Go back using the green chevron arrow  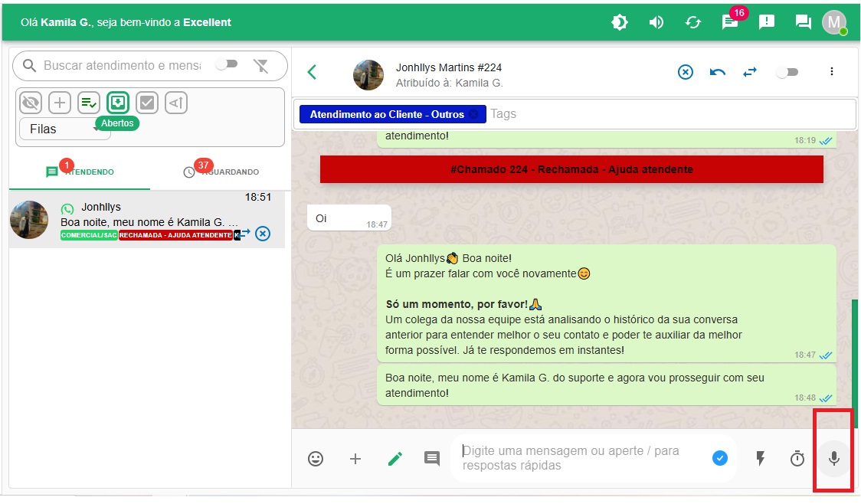pyautogui.click(x=312, y=72)
